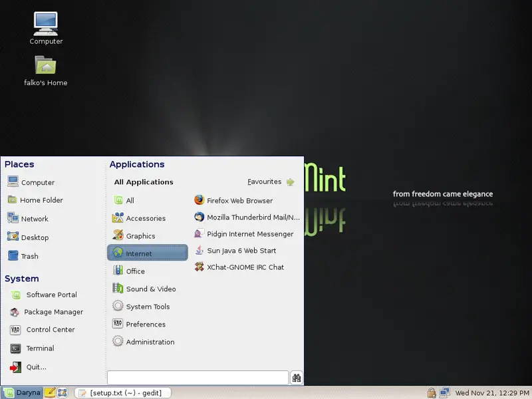The width and height of the screenshot is (532, 399).
Task: Click the Thunderbird icon in Internet list
Action: [199, 217]
